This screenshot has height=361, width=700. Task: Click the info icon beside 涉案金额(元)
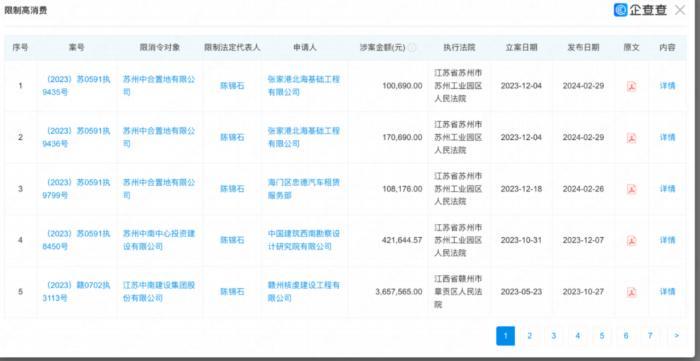[412, 47]
